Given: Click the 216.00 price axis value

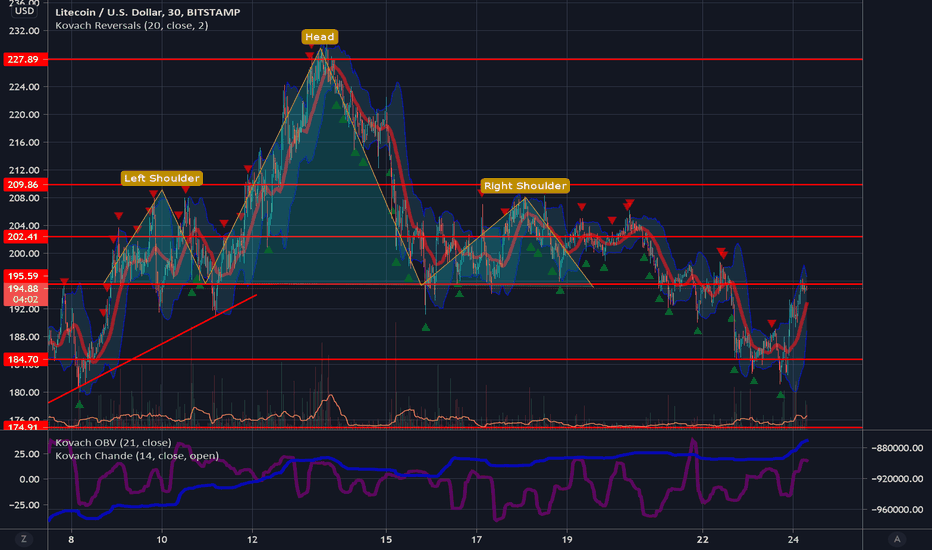Looking at the screenshot, I should tap(24, 143).
